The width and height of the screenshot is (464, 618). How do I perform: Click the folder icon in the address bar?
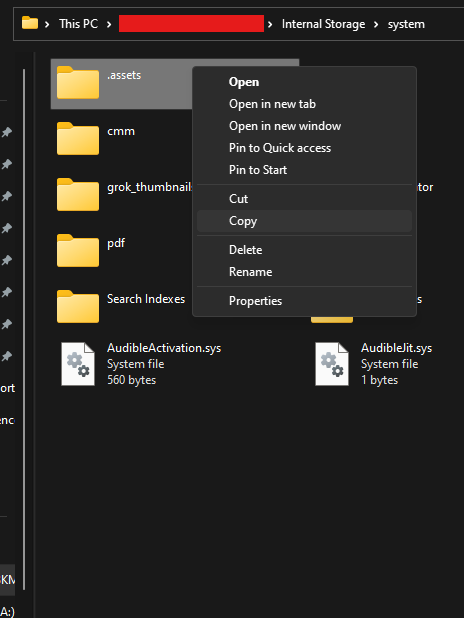(30, 23)
